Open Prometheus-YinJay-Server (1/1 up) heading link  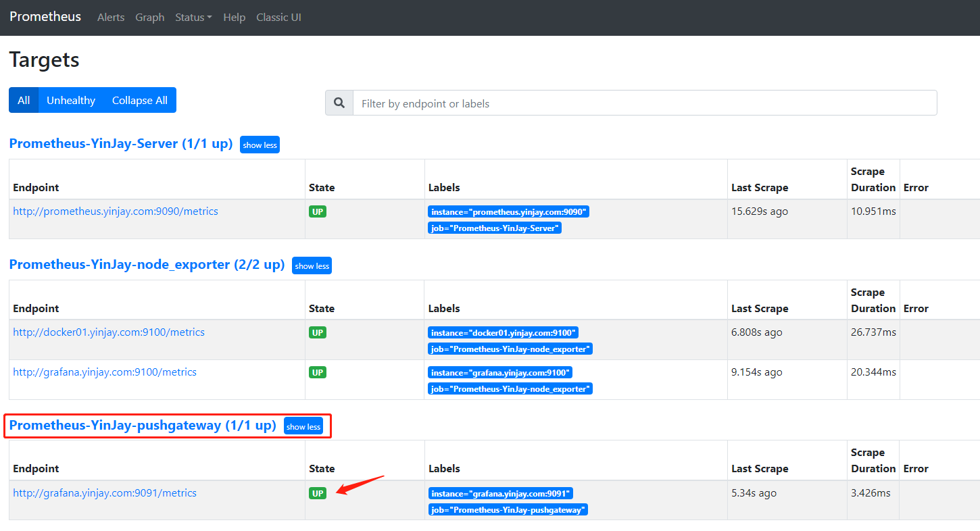point(121,143)
